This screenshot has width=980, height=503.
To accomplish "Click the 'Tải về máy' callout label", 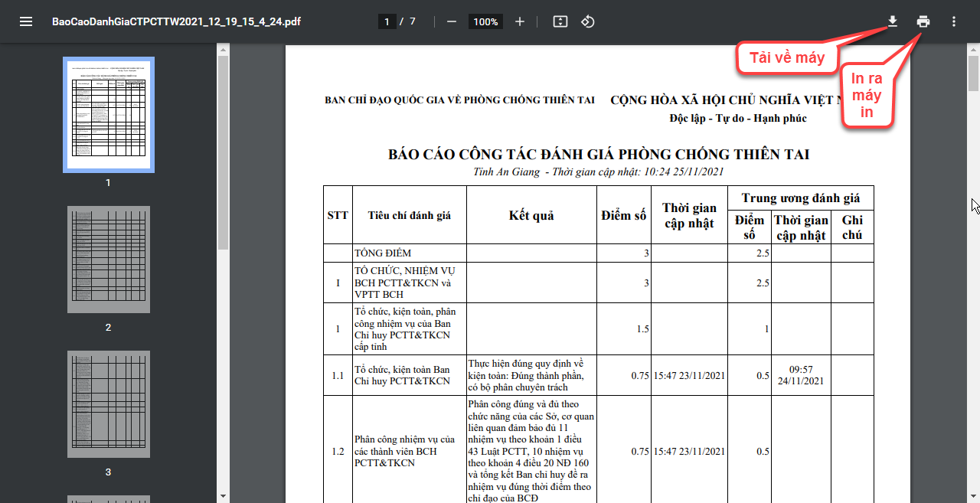I will coord(787,58).
